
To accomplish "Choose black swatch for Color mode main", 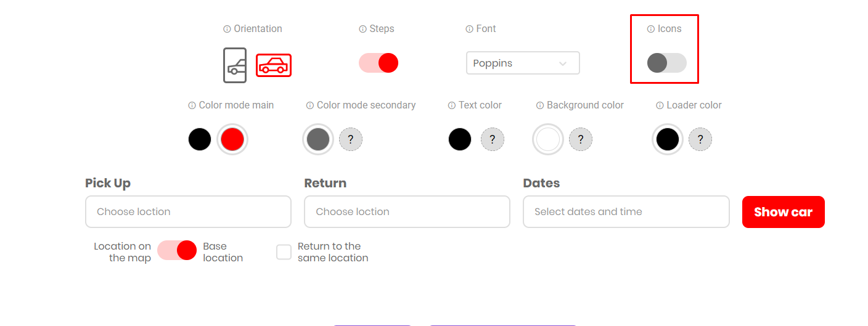I will click(200, 139).
